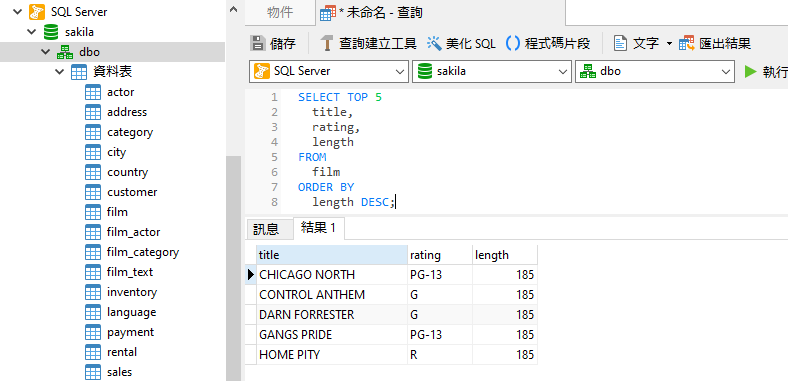The height and width of the screenshot is (381, 788).
Task: Click the film table icon
Action: point(93,212)
